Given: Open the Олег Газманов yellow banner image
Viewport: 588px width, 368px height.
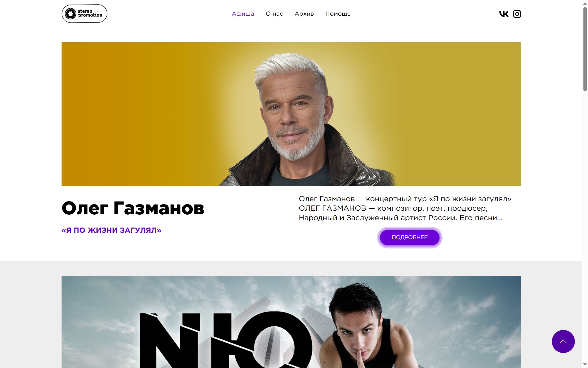Looking at the screenshot, I should [291, 114].
